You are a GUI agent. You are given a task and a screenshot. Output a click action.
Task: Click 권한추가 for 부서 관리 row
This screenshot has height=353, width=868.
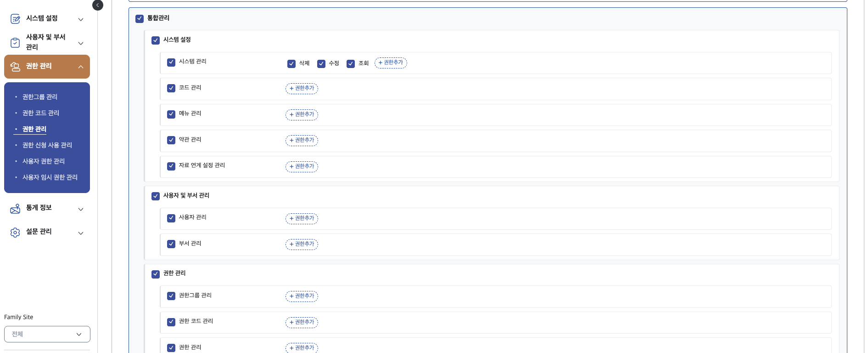(x=302, y=244)
